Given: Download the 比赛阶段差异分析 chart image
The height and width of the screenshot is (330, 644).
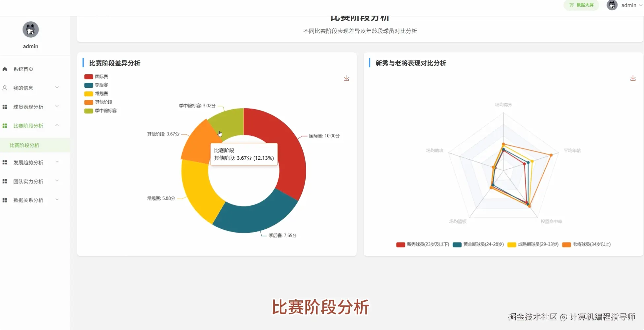Looking at the screenshot, I should coord(346,78).
